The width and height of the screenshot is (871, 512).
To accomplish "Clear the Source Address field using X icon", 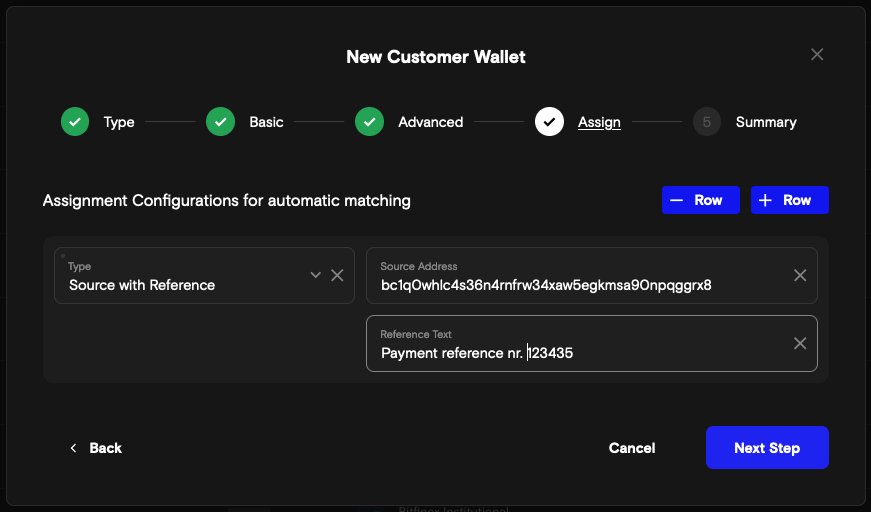I will (x=800, y=275).
